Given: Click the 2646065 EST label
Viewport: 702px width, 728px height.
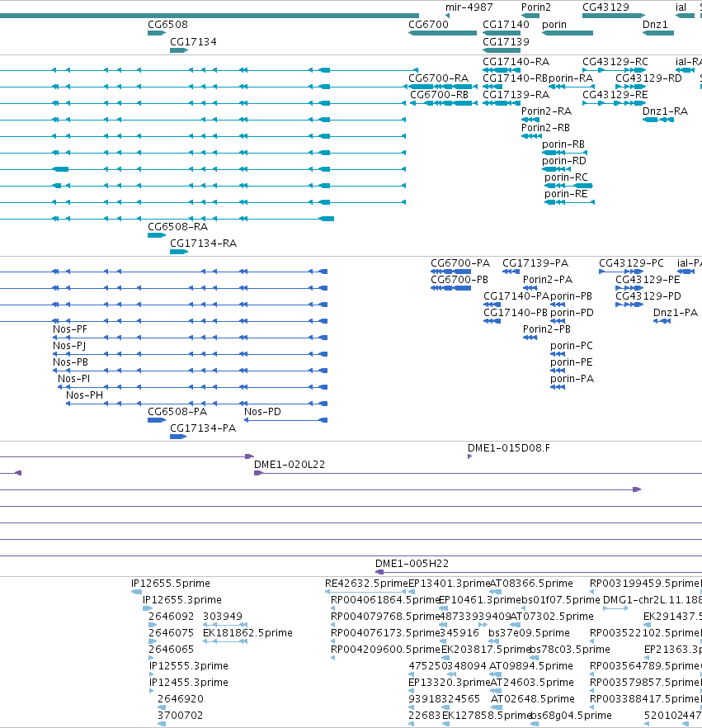Looking at the screenshot, I should (x=172, y=650).
